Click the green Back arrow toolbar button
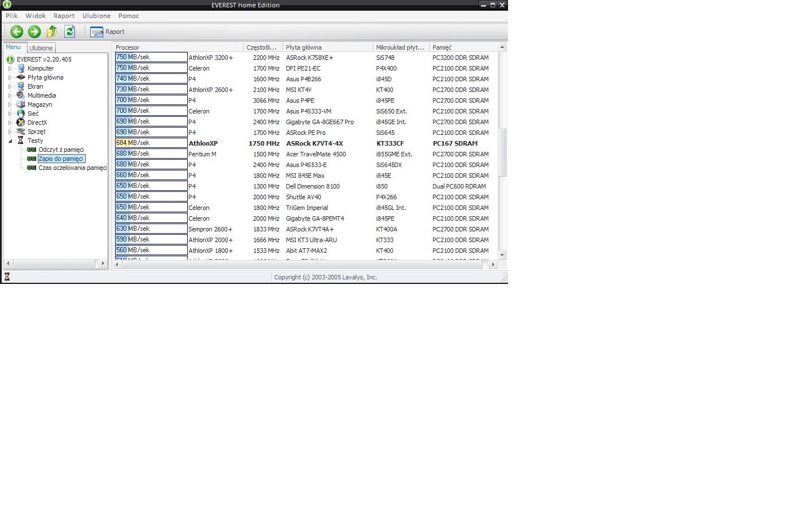The image size is (812, 508). (17, 32)
